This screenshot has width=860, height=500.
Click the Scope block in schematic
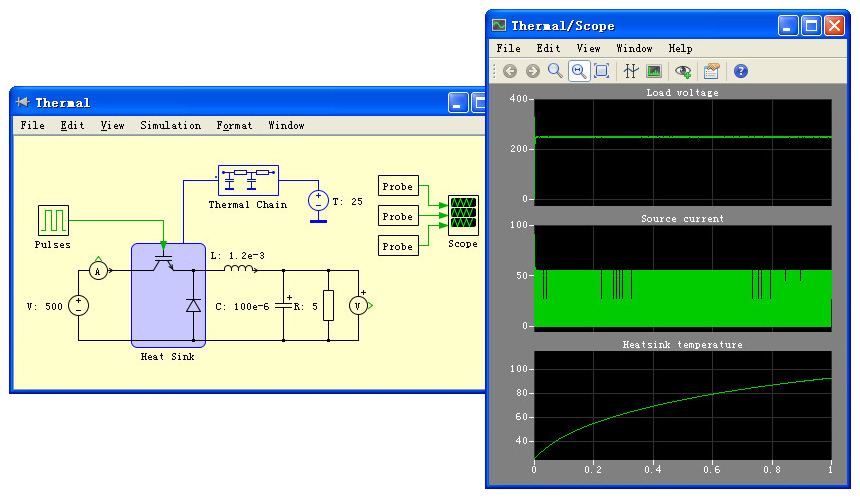point(463,215)
